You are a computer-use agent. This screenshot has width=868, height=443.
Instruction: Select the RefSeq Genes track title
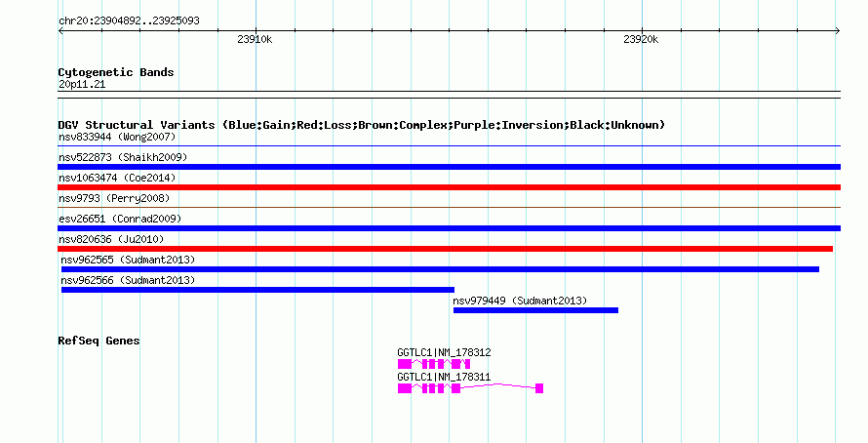(x=99, y=341)
